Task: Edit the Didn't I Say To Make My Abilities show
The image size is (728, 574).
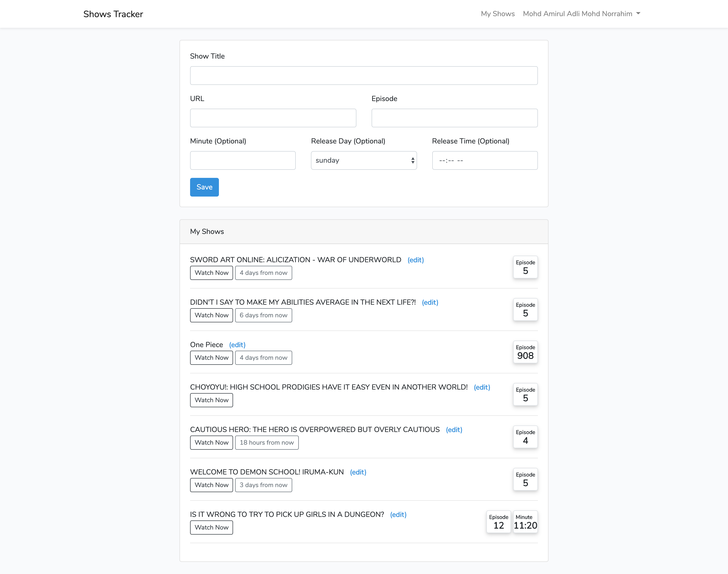Action: pos(430,302)
